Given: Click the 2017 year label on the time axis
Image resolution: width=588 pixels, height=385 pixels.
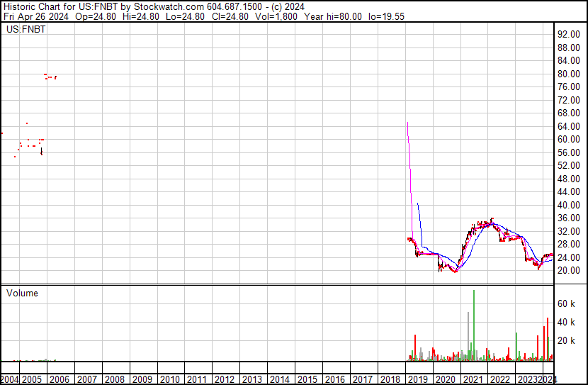Looking at the screenshot, I should click(363, 379).
